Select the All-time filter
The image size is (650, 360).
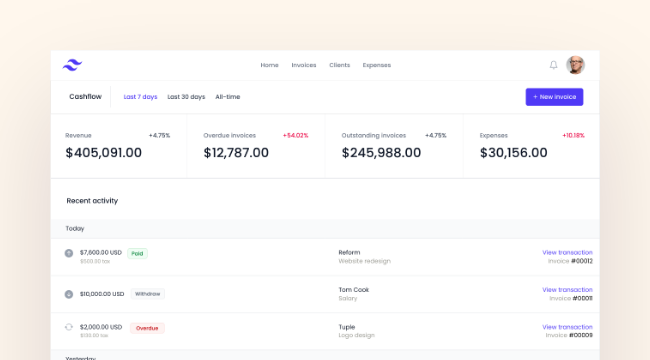[228, 97]
